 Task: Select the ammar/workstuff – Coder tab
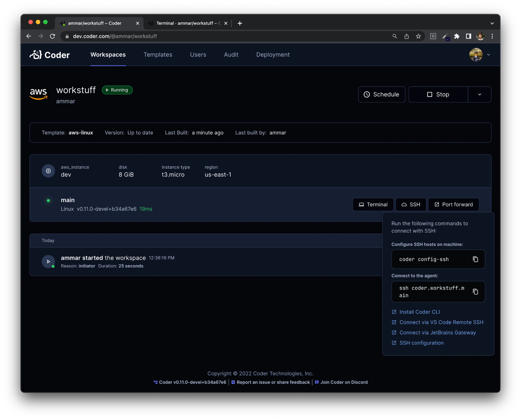point(99,23)
